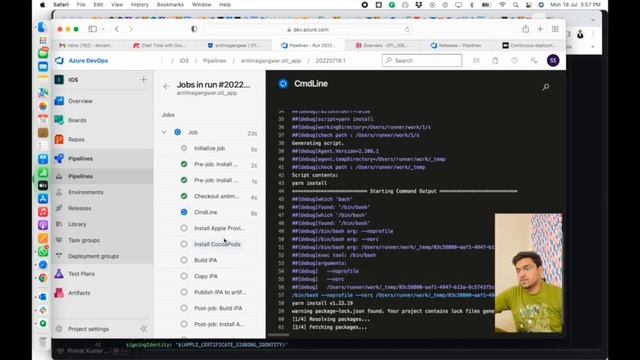This screenshot has height=360, width=640.
Task: Click the IOS breadcrumb link
Action: 184,60
